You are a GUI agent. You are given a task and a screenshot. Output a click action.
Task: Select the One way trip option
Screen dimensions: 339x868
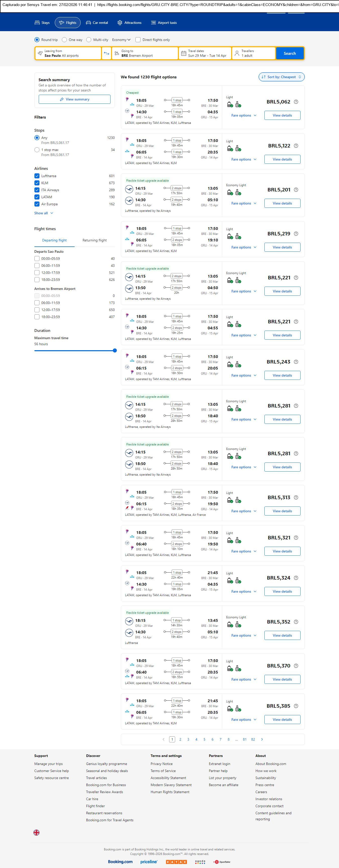point(64,40)
